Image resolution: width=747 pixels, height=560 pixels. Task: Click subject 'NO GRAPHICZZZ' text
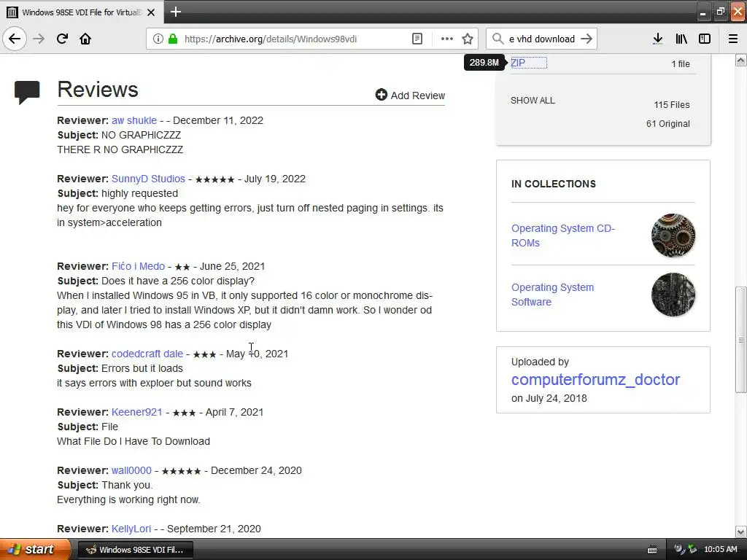(x=141, y=135)
